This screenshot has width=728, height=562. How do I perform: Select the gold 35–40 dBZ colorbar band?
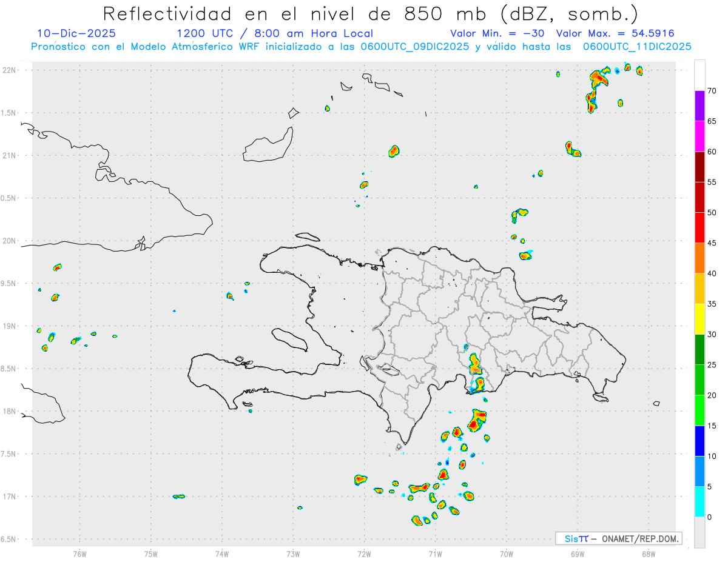tap(699, 289)
